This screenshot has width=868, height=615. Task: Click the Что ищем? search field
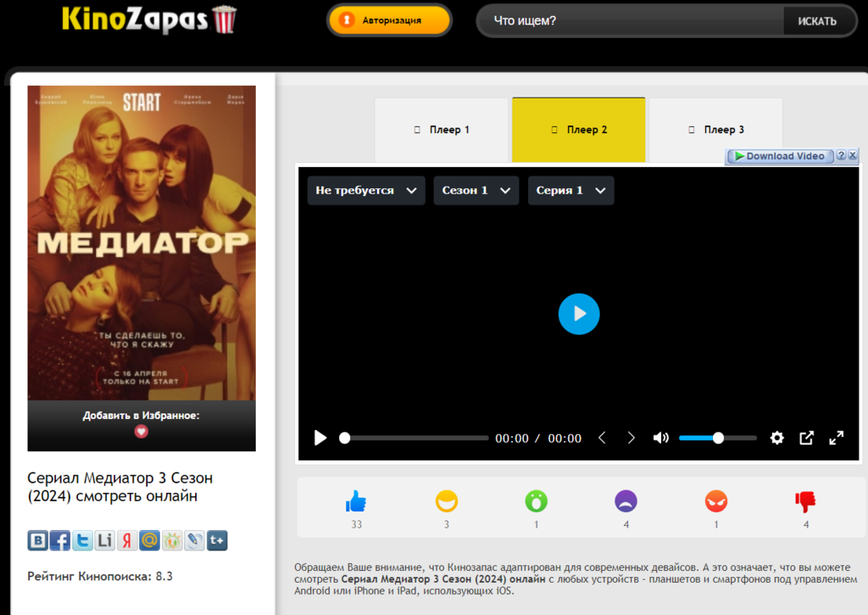click(x=631, y=21)
